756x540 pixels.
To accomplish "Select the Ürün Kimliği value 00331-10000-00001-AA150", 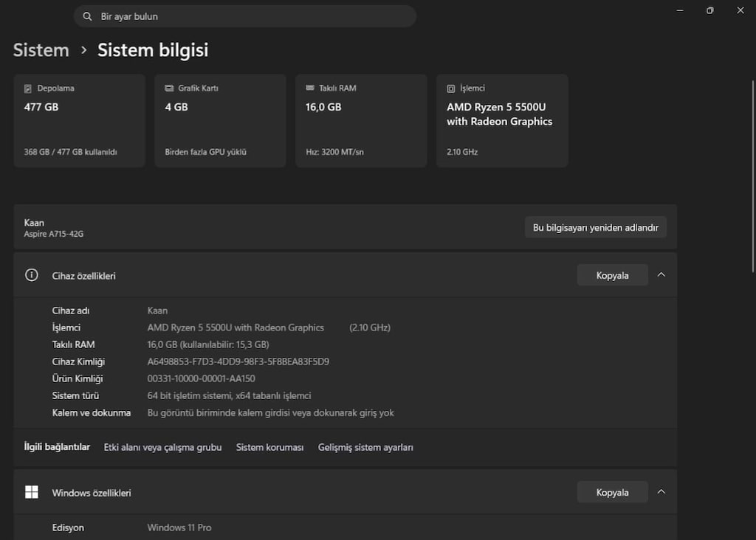I will [201, 378].
